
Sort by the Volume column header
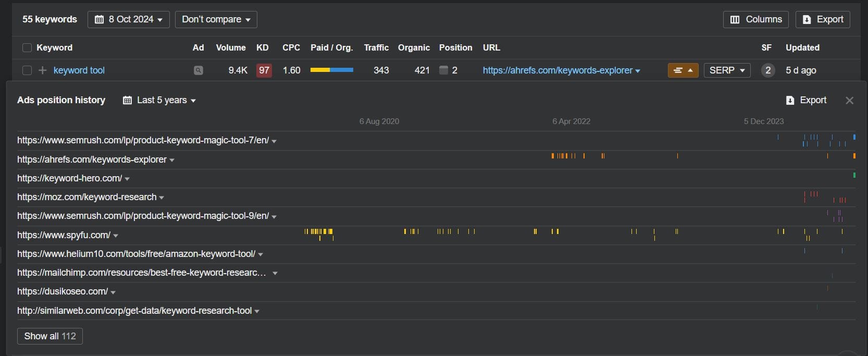coord(231,47)
